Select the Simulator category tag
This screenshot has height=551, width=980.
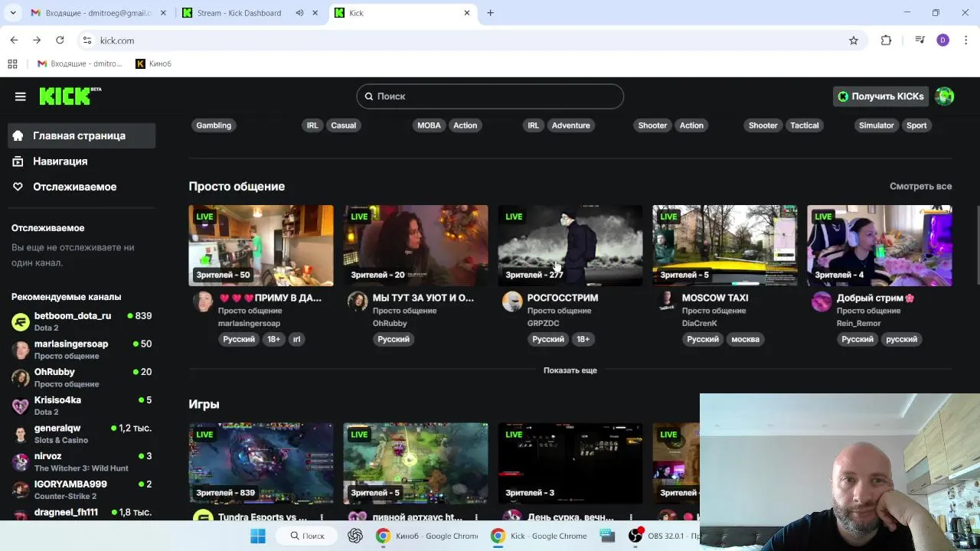pyautogui.click(x=876, y=126)
